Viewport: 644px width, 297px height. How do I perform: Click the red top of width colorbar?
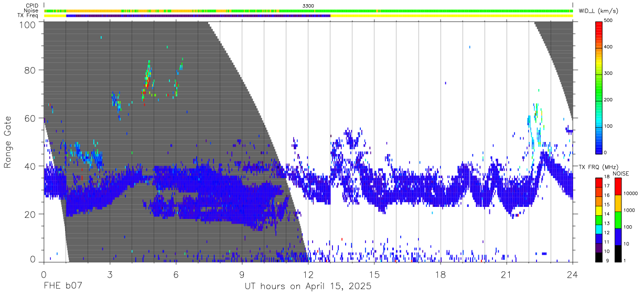(598, 27)
